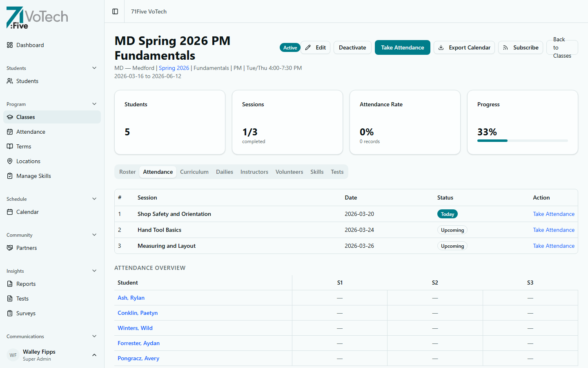Open the Dashboard from the sidebar
This screenshot has height=368, width=588.
pyautogui.click(x=29, y=45)
